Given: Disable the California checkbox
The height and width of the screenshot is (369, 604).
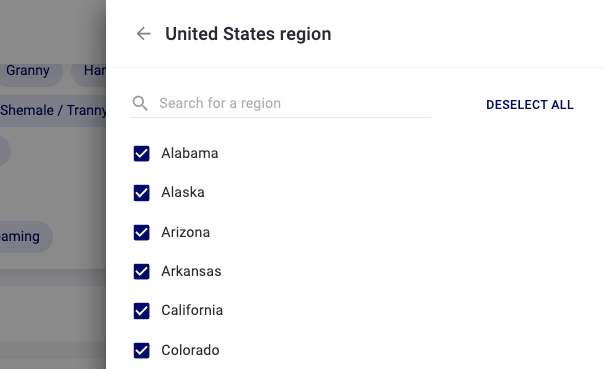Looking at the screenshot, I should pos(141,311).
